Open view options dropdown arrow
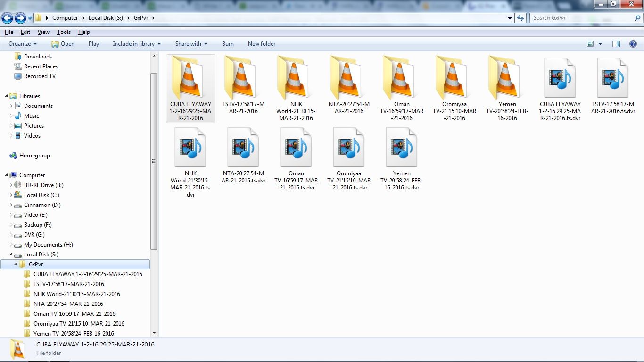644x362 pixels. click(600, 44)
